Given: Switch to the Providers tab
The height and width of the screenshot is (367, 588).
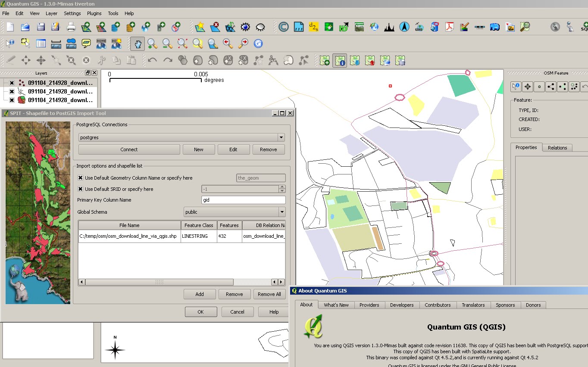Looking at the screenshot, I should [369, 305].
